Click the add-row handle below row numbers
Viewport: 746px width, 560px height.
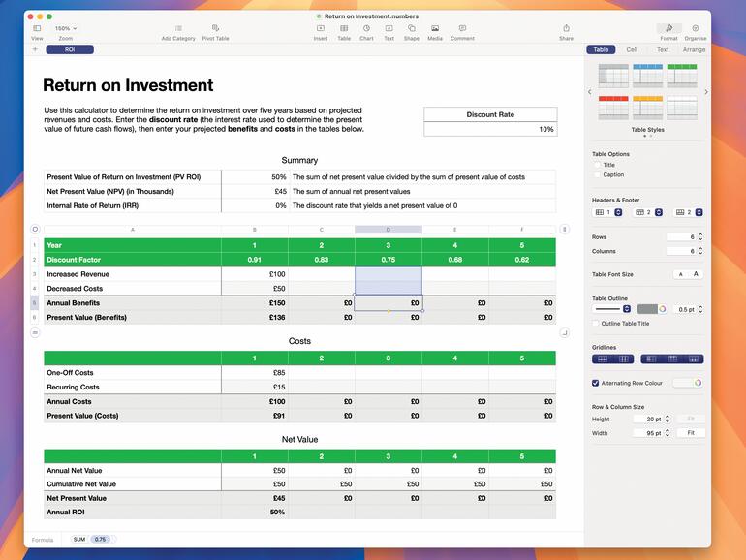(x=35, y=332)
